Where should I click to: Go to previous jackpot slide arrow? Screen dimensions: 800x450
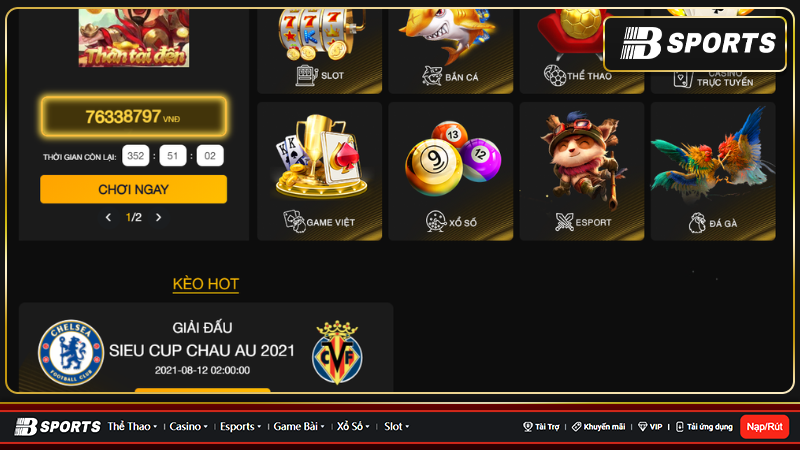[108, 217]
